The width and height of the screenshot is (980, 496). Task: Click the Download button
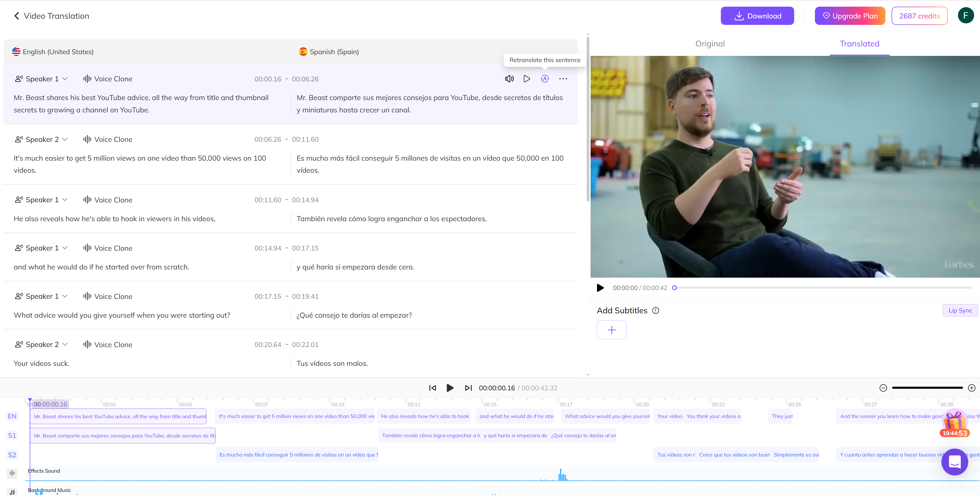pyautogui.click(x=757, y=16)
